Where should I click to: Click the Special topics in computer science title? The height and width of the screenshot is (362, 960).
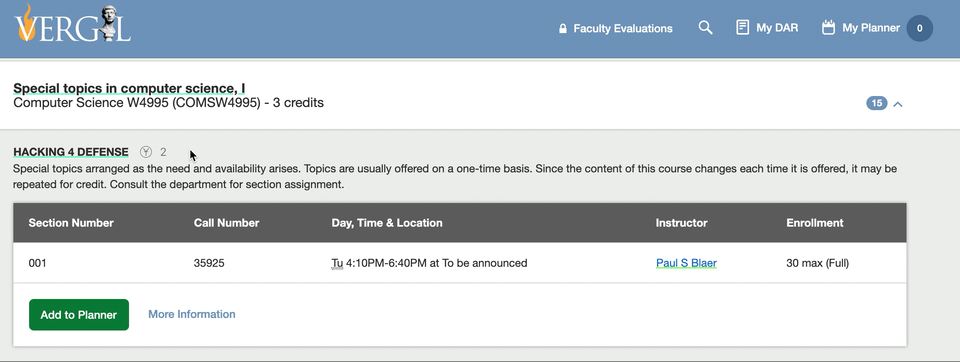[x=129, y=89]
